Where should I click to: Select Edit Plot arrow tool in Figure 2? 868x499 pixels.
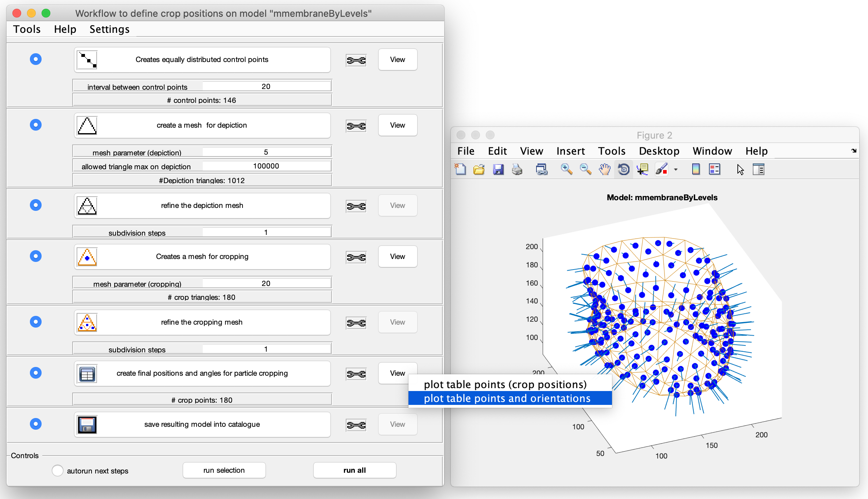tap(740, 169)
